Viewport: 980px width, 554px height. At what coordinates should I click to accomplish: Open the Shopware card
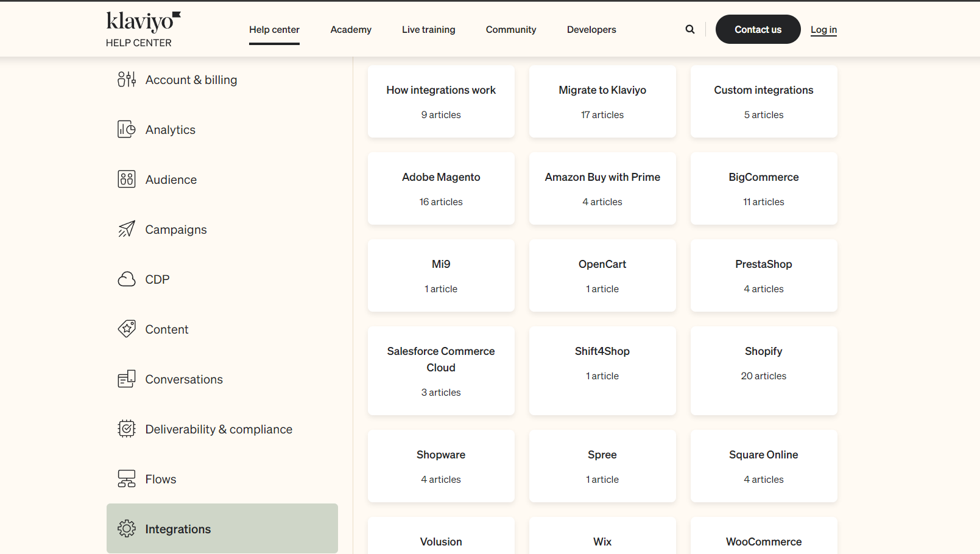(x=441, y=466)
